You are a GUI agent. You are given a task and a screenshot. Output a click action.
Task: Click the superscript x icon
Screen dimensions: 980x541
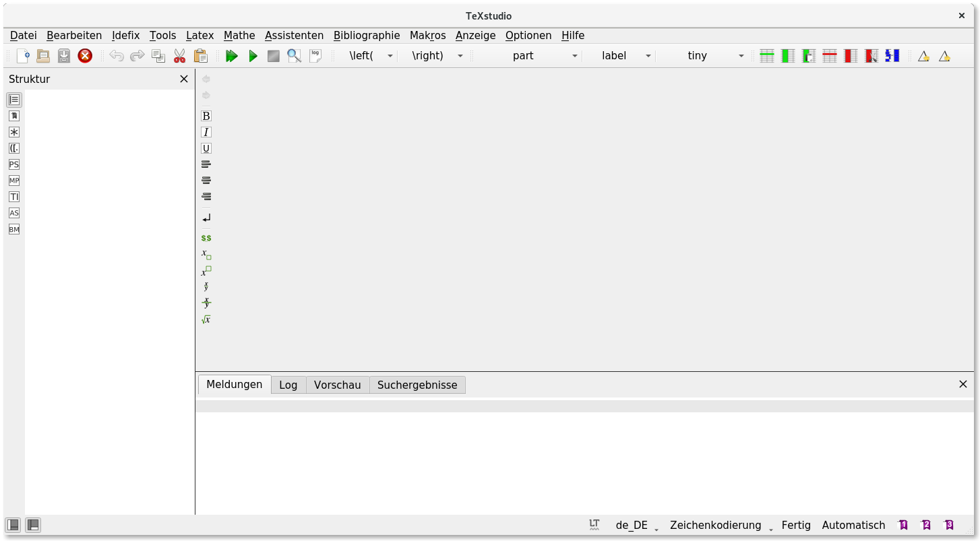click(x=206, y=271)
